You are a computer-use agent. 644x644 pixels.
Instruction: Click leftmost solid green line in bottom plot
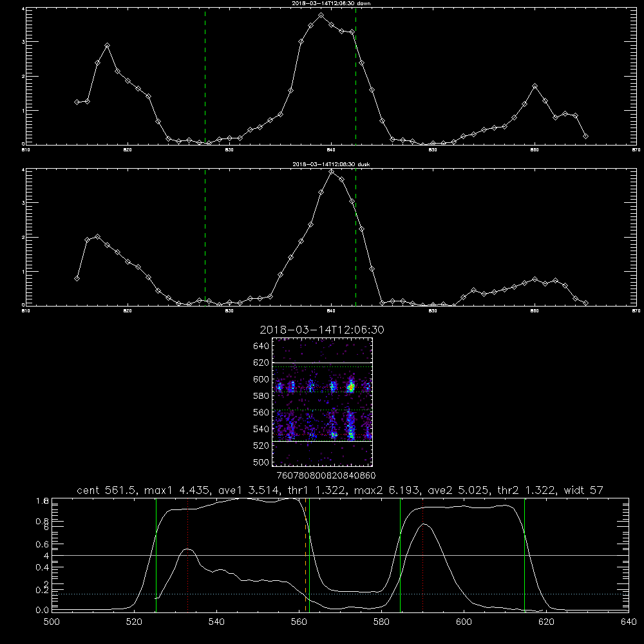(x=156, y=555)
